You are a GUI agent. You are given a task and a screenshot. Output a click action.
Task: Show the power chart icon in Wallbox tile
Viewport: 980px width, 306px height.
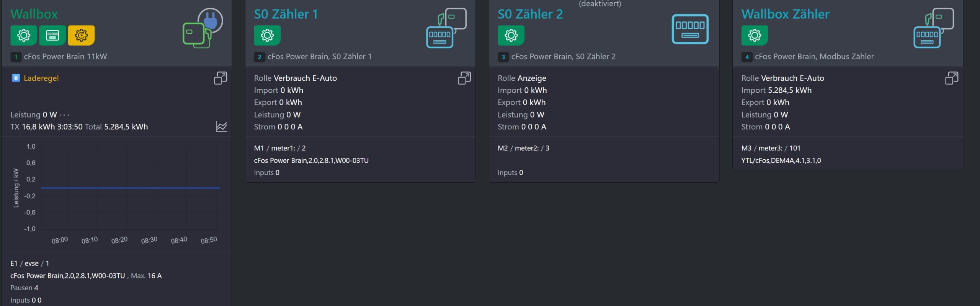pos(221,127)
